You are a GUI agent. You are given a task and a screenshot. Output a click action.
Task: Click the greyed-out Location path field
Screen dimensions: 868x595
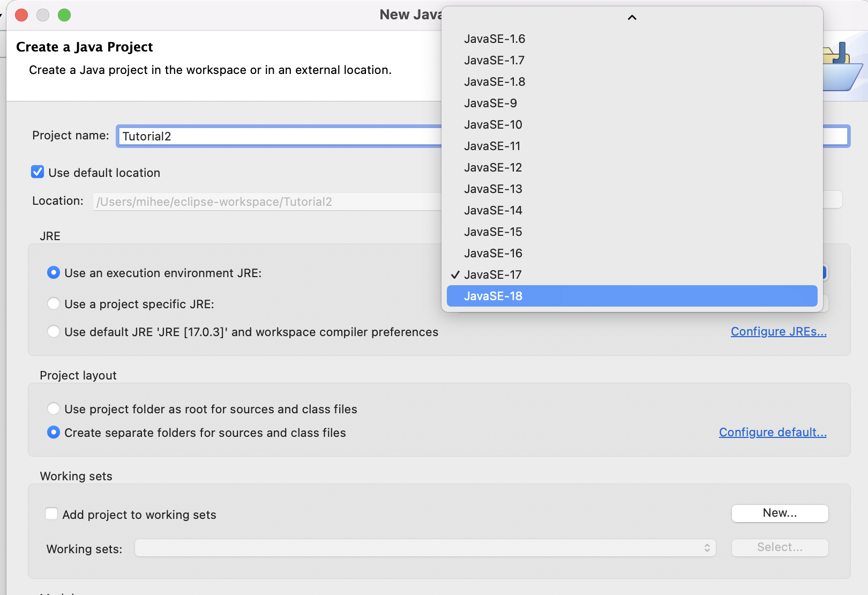click(267, 202)
